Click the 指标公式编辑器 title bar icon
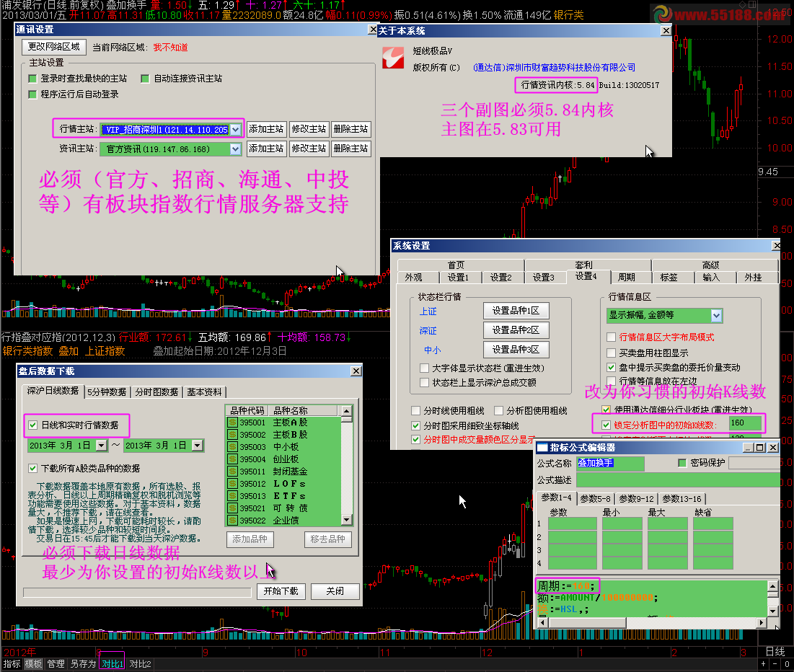 [x=542, y=448]
